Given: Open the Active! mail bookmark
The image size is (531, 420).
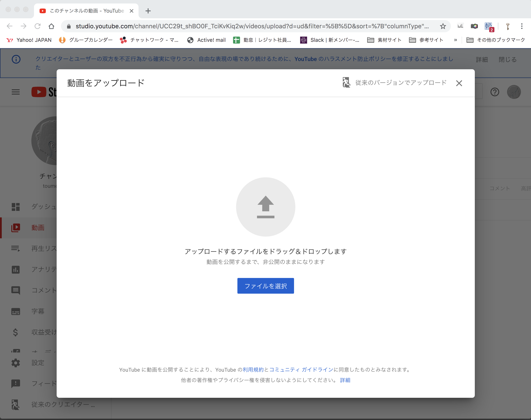Looking at the screenshot, I should [x=206, y=40].
